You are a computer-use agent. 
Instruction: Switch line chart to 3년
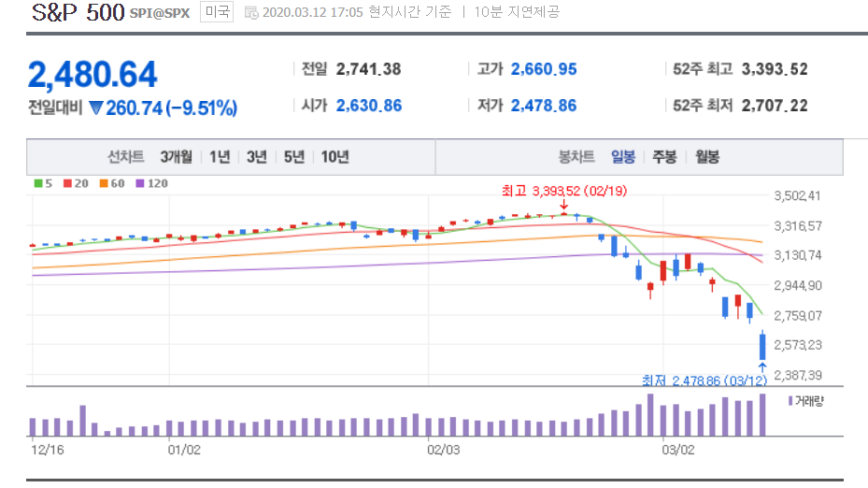tap(256, 157)
